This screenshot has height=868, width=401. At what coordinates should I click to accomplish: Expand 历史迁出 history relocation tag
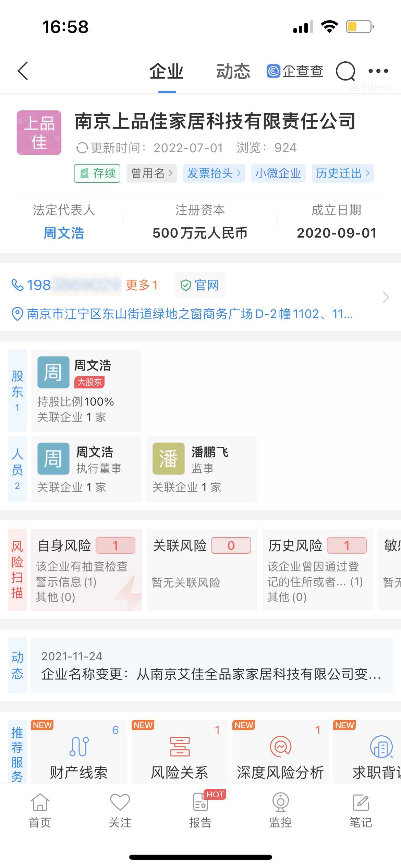[342, 173]
